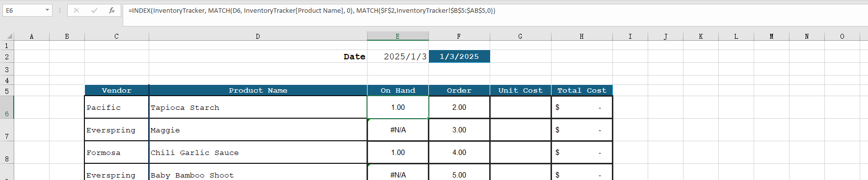Screen dimensions: 868x180
Task: Select column D header
Action: click(258, 36)
